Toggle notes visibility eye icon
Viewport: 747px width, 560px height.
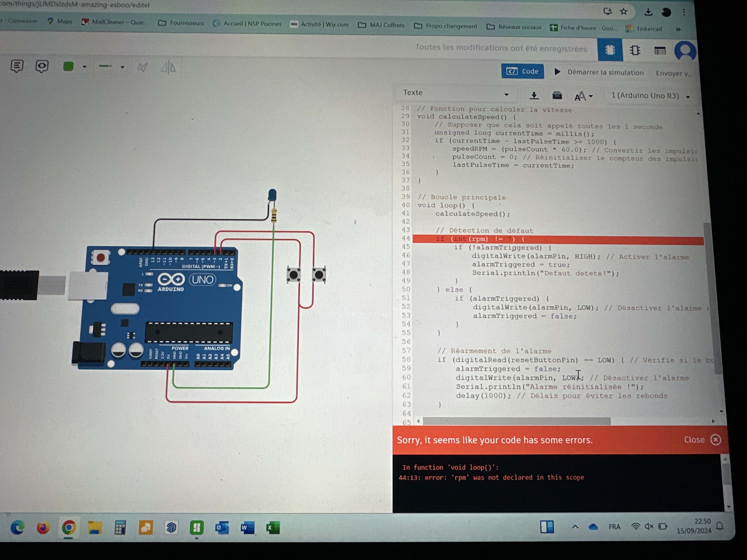click(x=42, y=66)
